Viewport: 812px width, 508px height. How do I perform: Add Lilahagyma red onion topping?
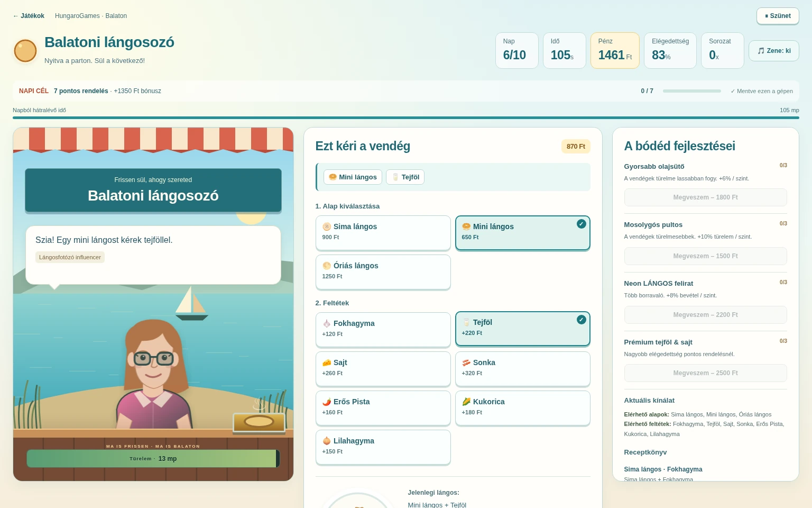tap(383, 447)
